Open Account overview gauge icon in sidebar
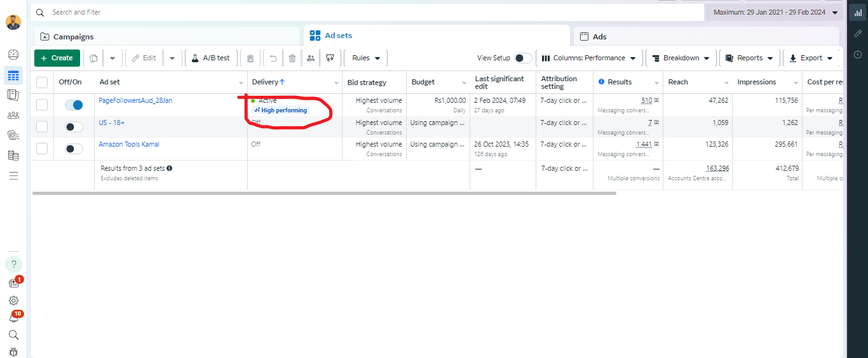 point(13,55)
